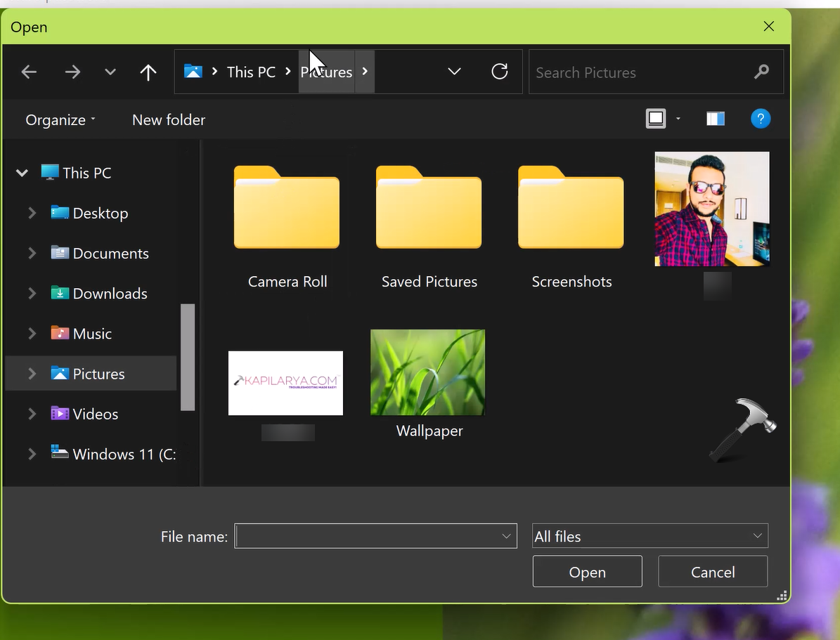Click the navigation pane scrollbar
Screen dimensions: 840x640
click(x=187, y=357)
